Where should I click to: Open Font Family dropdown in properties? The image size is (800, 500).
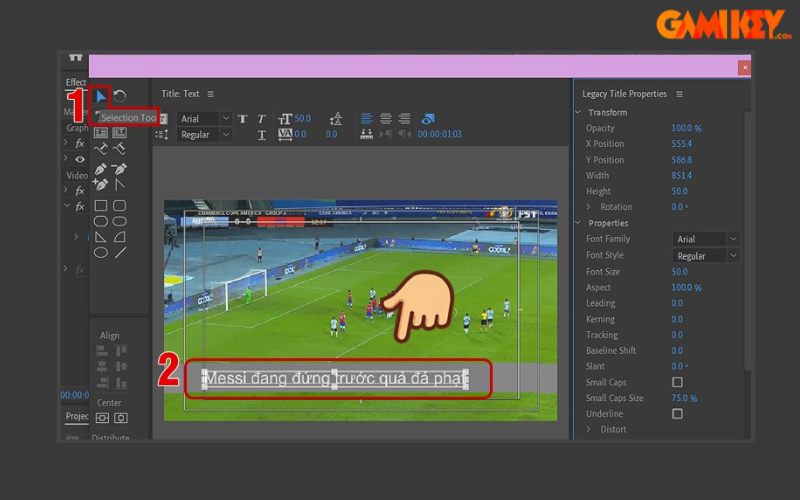click(x=706, y=239)
